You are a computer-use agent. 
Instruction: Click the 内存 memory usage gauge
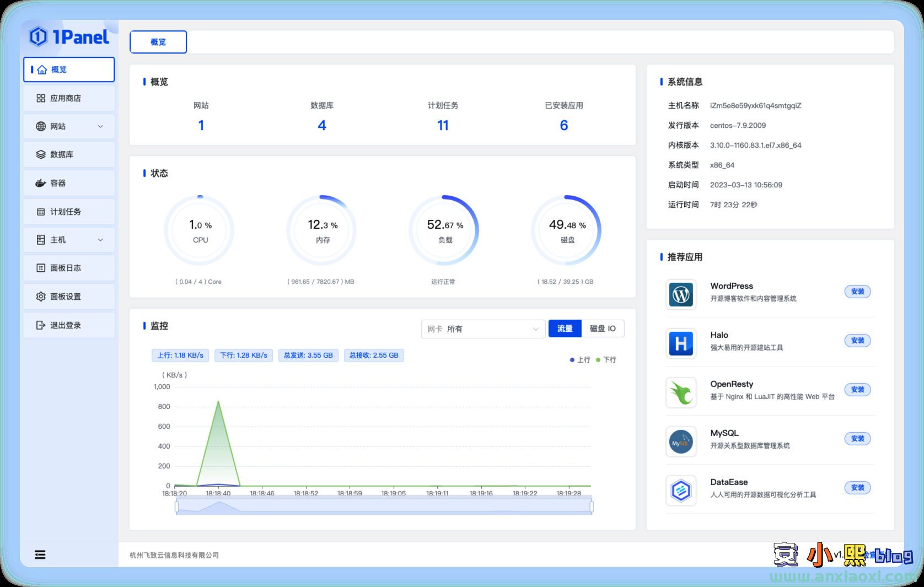322,230
